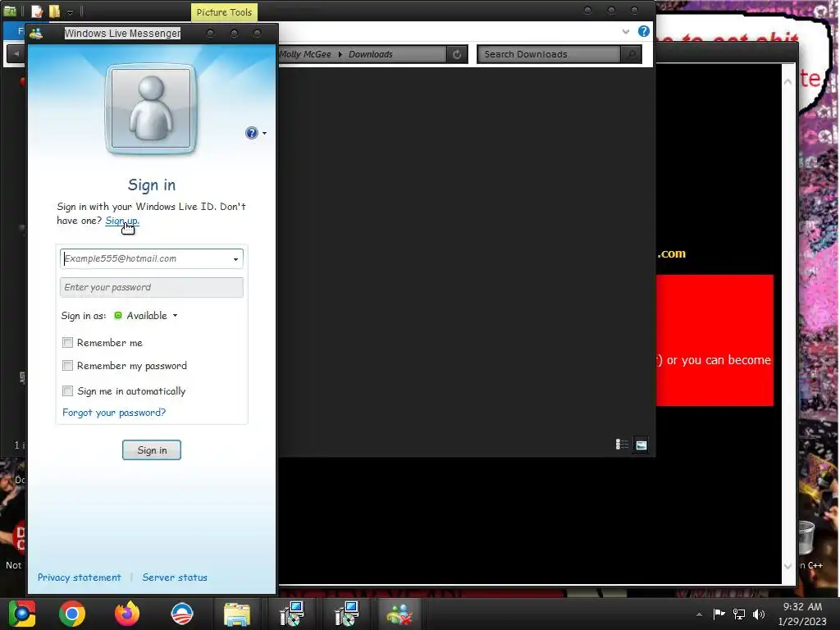Screen dimensions: 840x630
Task: Click the Molly McGee breadcrumb segment
Action: (x=305, y=54)
